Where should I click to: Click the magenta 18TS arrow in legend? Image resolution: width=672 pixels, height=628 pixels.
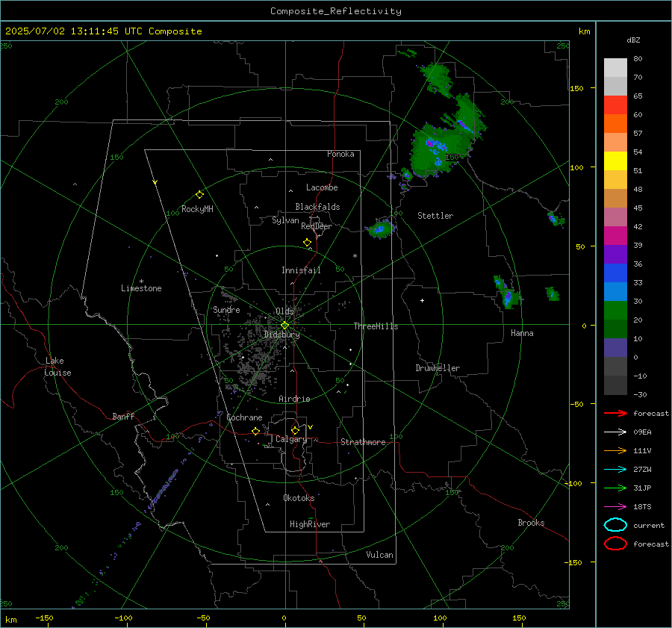tap(616, 507)
